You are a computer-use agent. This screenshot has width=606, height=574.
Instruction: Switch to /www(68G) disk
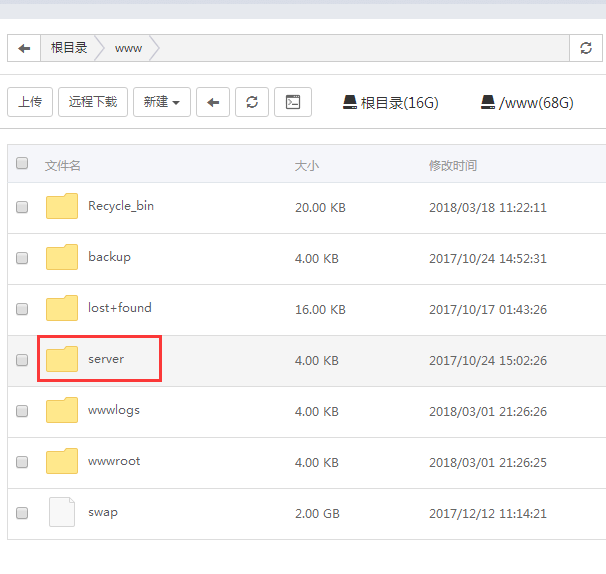(527, 102)
